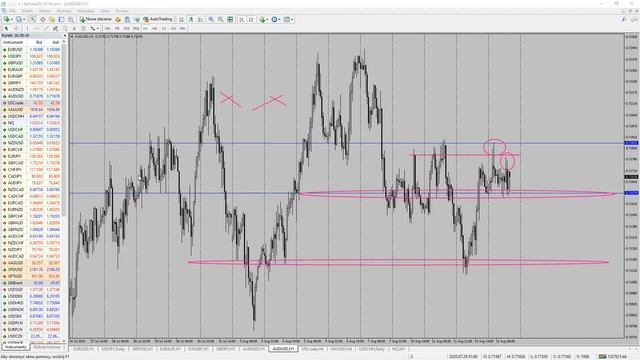The height and width of the screenshot is (360, 640).
Task: Select UKBrent row in Market Watch
Action: pyautogui.click(x=32, y=283)
